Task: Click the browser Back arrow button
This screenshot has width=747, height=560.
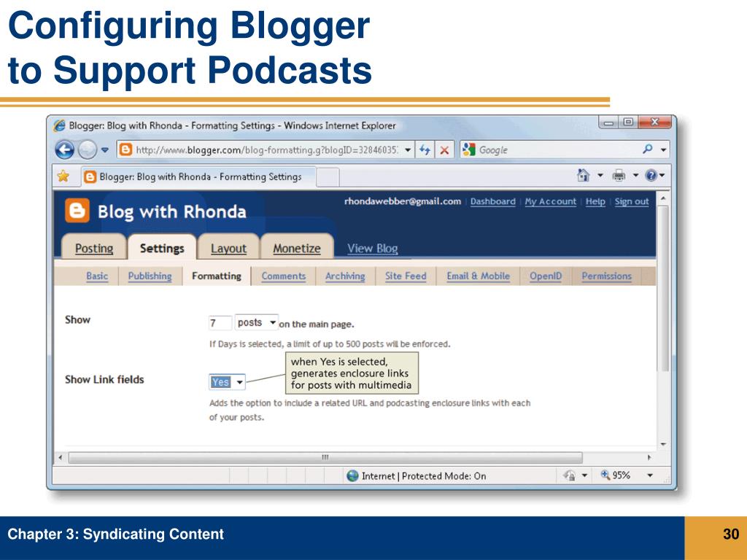Action: click(x=65, y=150)
